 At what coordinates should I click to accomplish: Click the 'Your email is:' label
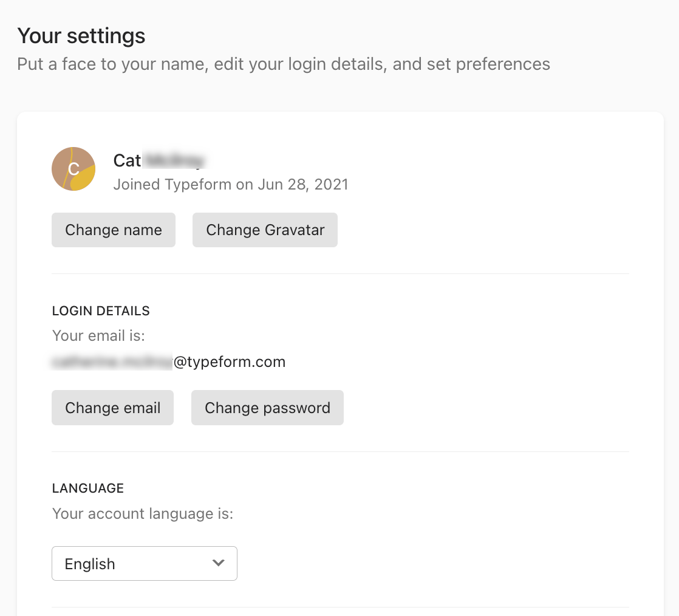[98, 335]
